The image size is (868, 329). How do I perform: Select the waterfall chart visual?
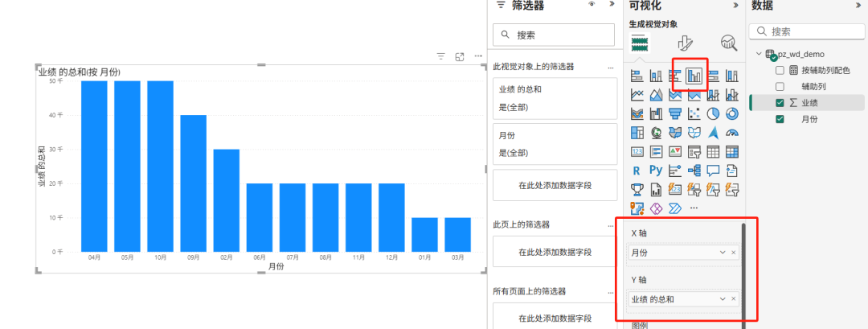[x=657, y=114]
